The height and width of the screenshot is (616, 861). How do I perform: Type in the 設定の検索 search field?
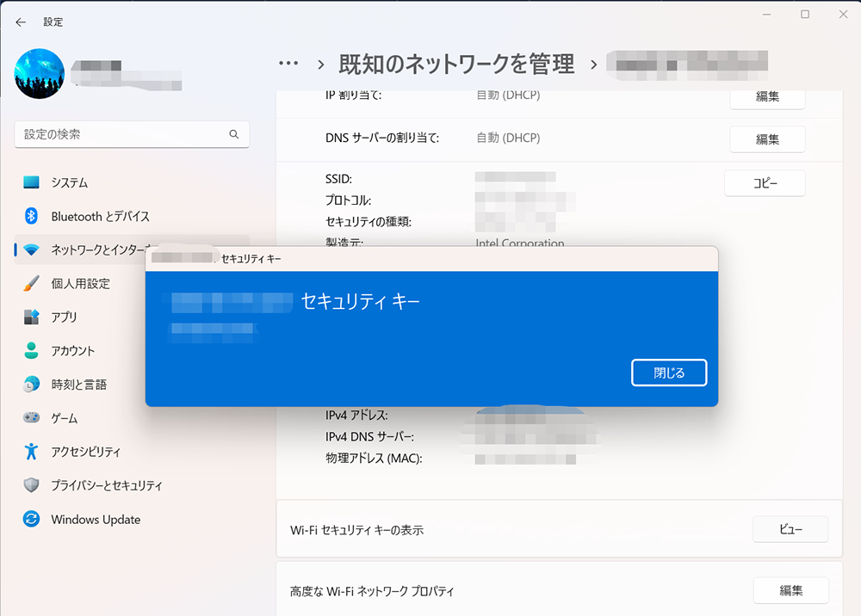coord(121,135)
